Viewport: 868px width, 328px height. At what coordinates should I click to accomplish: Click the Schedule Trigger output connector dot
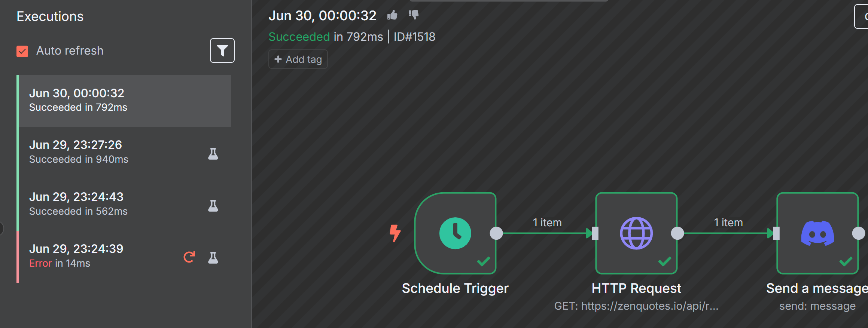coord(496,233)
